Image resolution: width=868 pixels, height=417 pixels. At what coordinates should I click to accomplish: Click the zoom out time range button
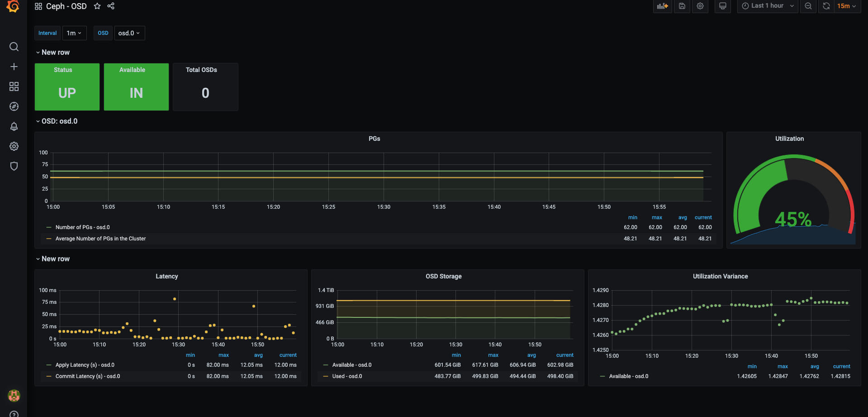tap(808, 6)
